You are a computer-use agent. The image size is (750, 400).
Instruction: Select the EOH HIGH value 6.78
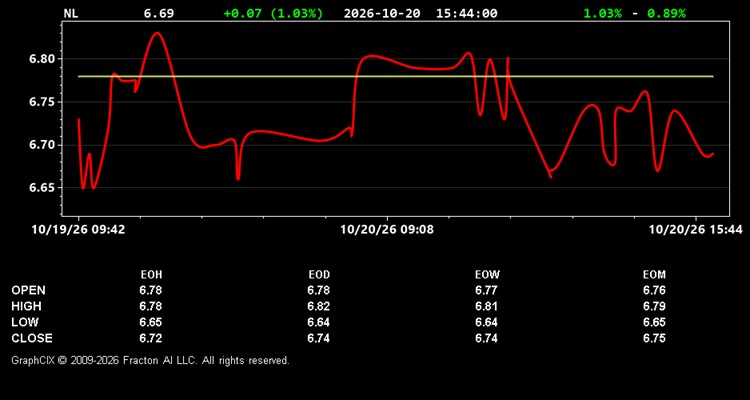tap(151, 306)
